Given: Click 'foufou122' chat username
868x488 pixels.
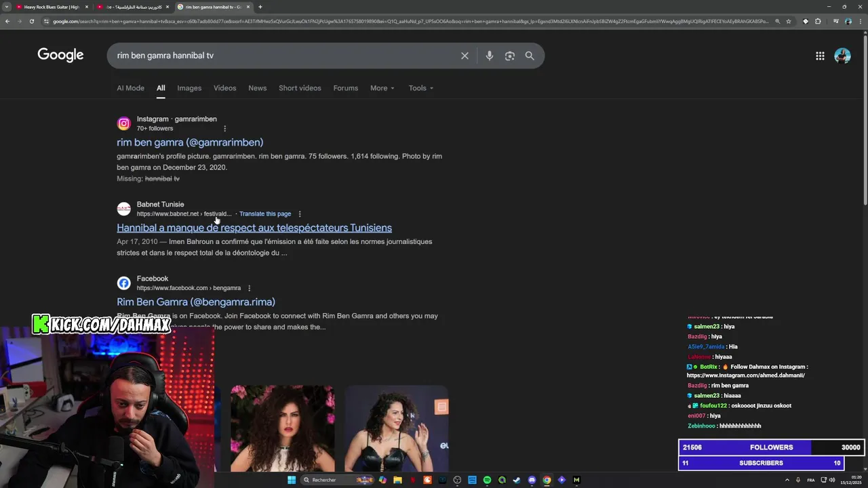Looking at the screenshot, I should (713, 406).
